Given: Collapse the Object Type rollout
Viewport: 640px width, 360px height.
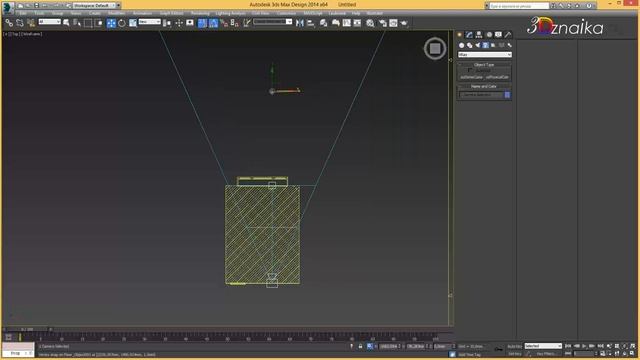Looking at the screenshot, I should click(x=484, y=64).
